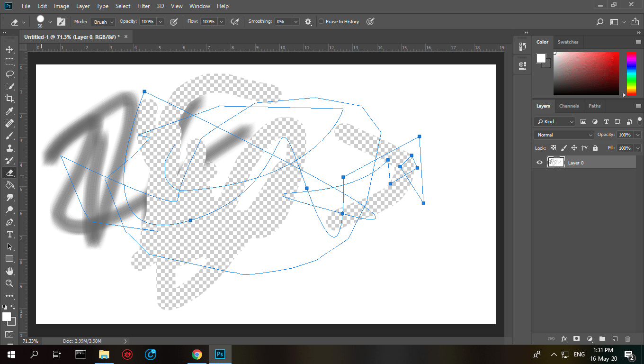Open the Layer 0 thumbnail
Screen dimensions: 644x364
coord(556,162)
